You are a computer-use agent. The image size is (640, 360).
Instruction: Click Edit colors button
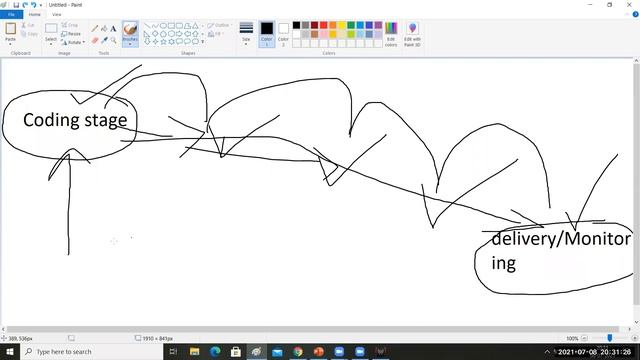coord(391,34)
